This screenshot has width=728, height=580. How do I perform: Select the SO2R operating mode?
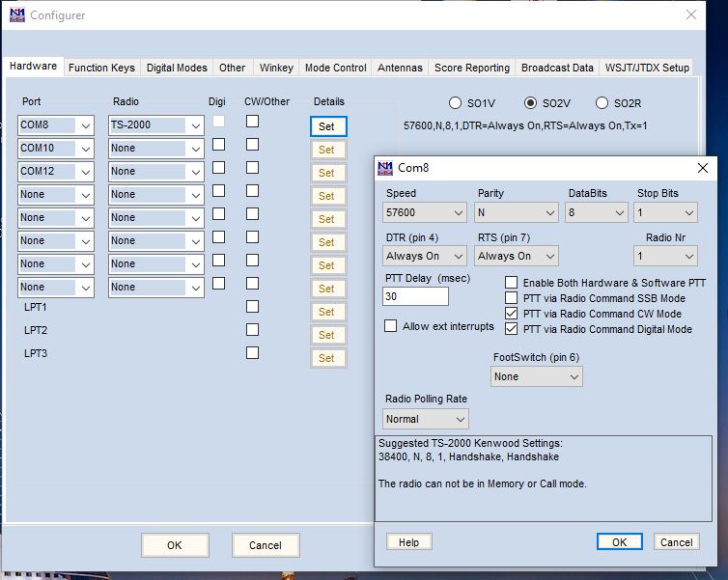602,103
